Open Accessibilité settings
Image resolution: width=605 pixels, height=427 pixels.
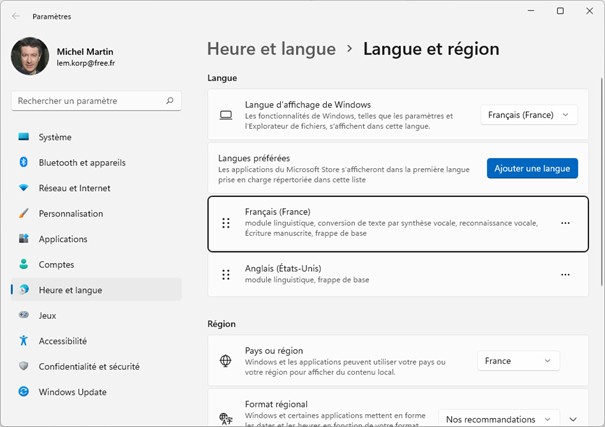96,341
